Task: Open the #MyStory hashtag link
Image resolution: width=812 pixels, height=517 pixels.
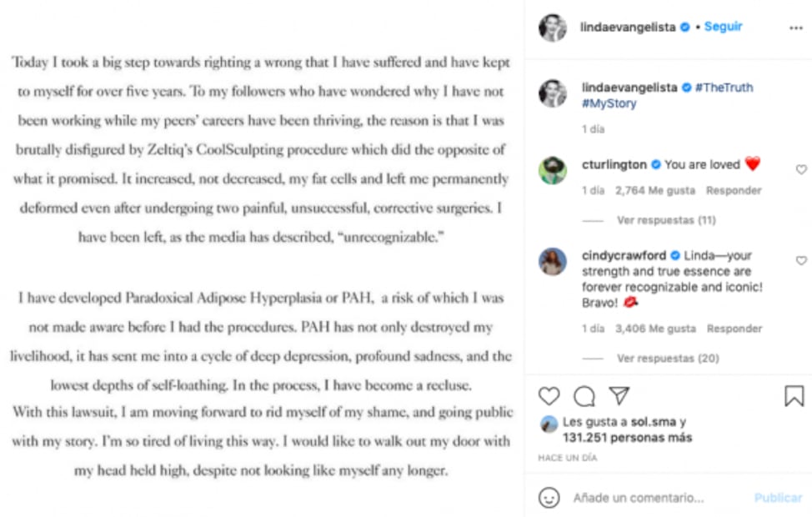Action: pos(609,103)
